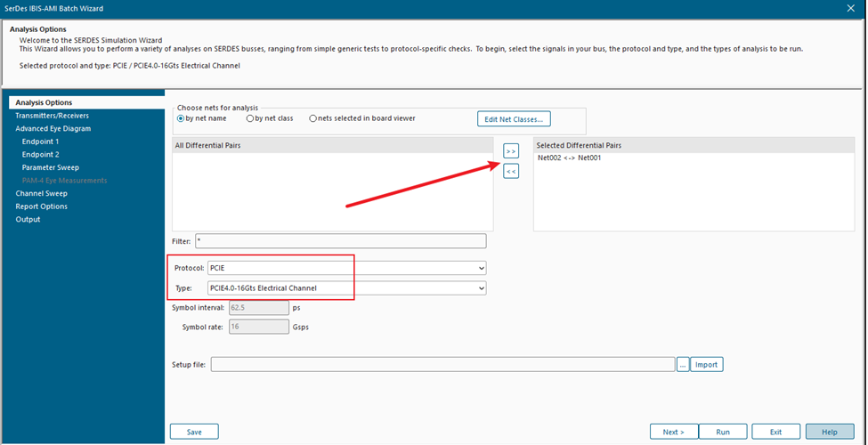The image size is (868, 445).
Task: Go to Advanced Eye Diagram section
Action: coord(53,128)
